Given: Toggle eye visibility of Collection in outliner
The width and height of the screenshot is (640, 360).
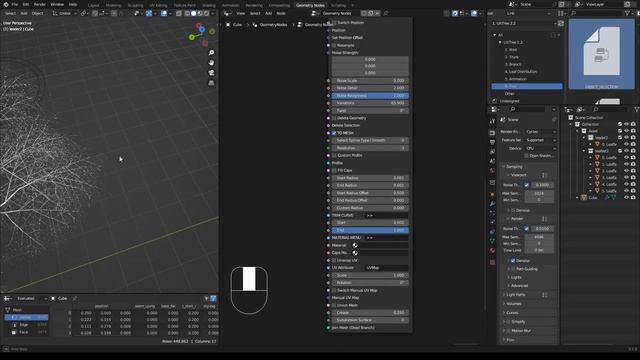Looking at the screenshot, I should [626, 124].
